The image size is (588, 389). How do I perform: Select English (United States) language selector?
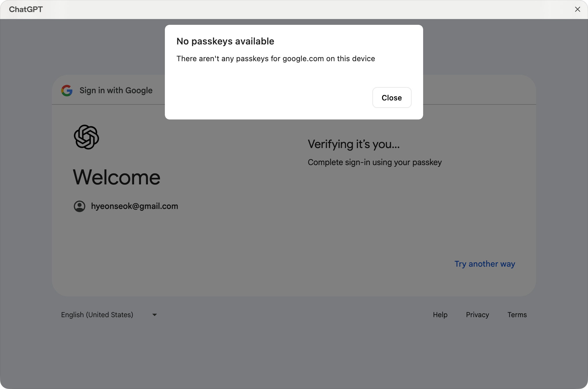[97, 315]
